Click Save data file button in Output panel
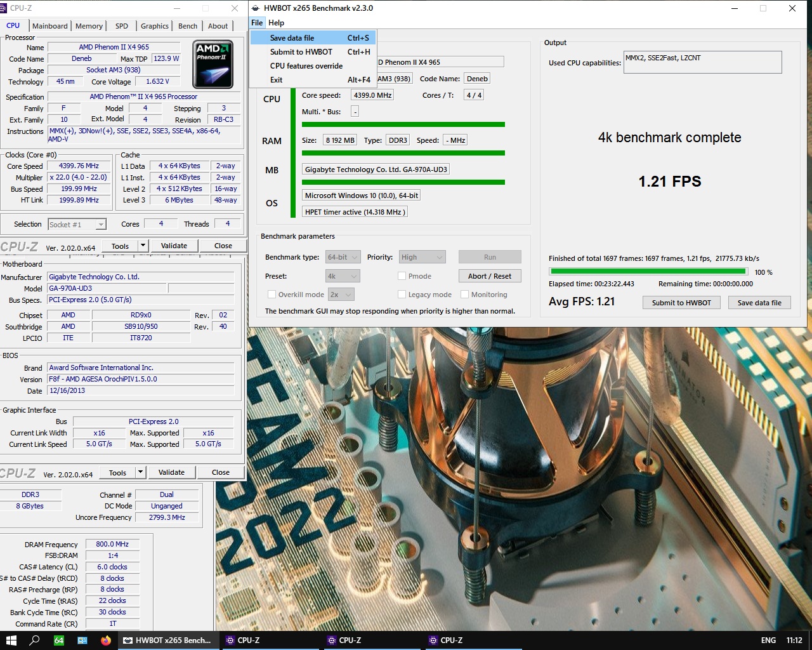Viewport: 812px width, 650px height. (759, 303)
